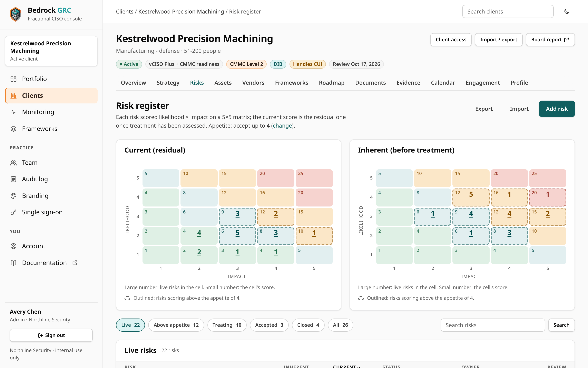Click Export in Risk register header
The width and height of the screenshot is (588, 368).
click(484, 109)
